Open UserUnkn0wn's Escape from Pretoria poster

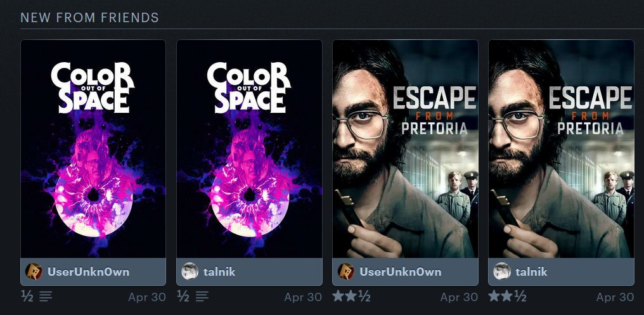tap(406, 149)
